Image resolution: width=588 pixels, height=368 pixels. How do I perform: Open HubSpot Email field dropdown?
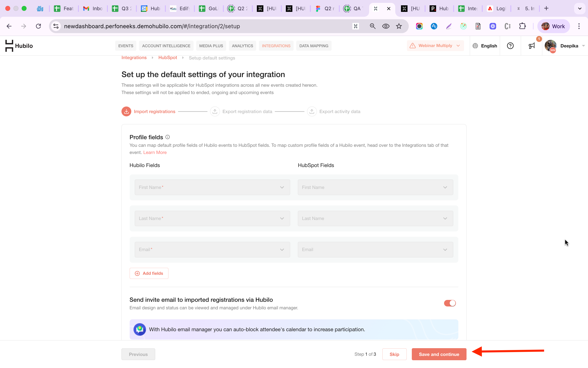pyautogui.click(x=375, y=249)
